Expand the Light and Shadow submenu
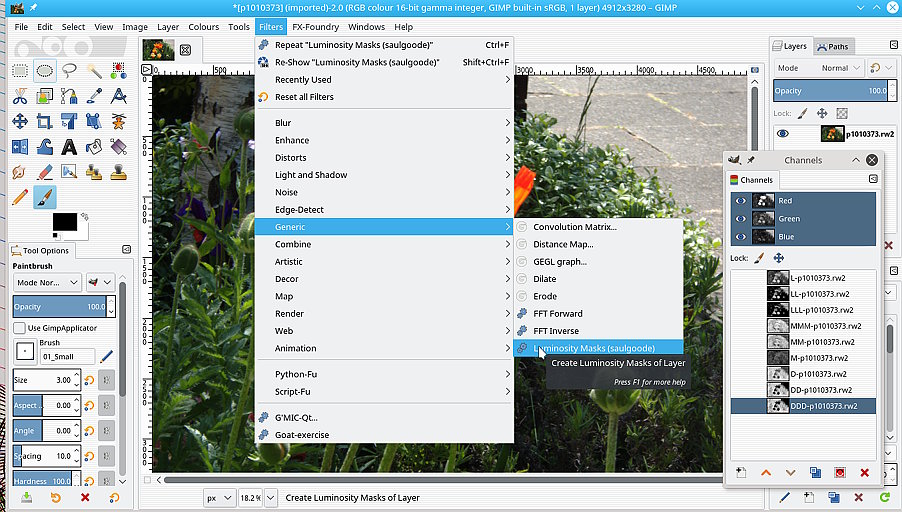 click(x=384, y=175)
